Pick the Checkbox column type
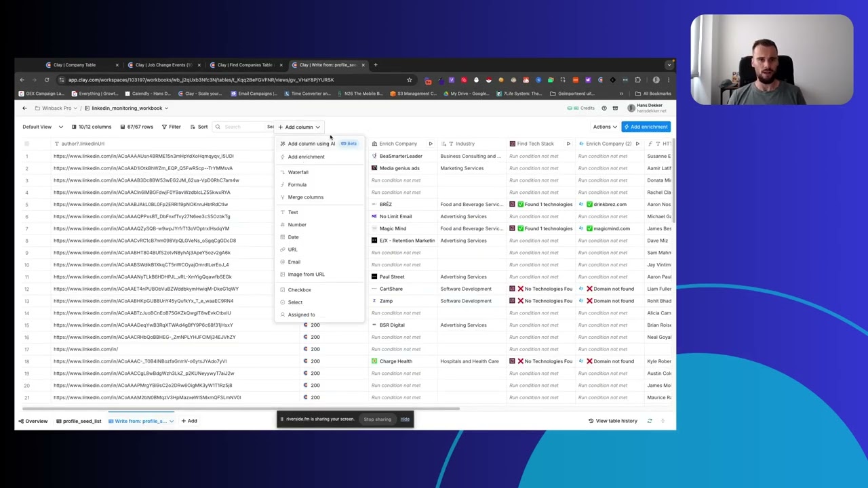The width and height of the screenshot is (868, 488). click(319, 290)
